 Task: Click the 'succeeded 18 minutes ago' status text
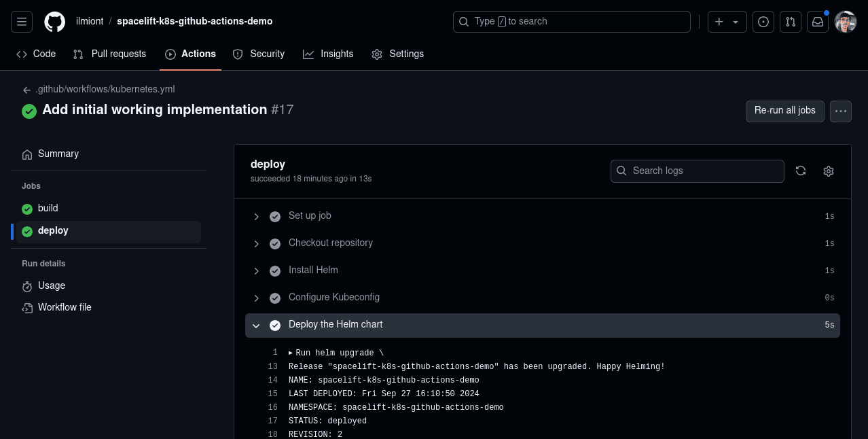point(311,179)
